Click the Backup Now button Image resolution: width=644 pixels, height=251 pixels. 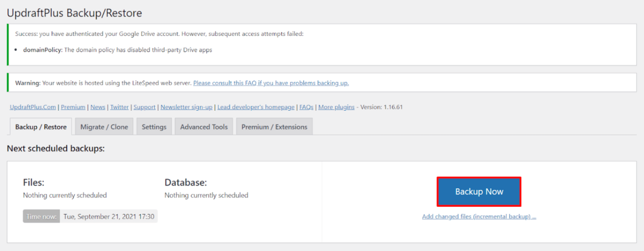[479, 191]
